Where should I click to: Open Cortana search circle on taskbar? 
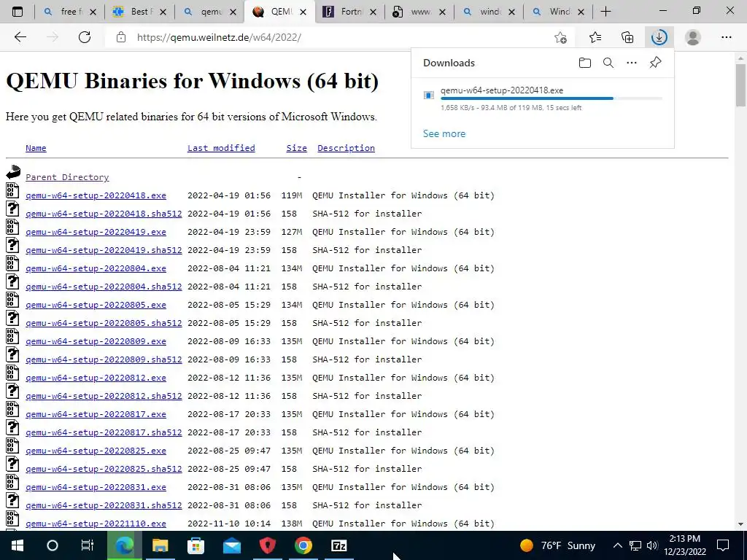point(53,545)
